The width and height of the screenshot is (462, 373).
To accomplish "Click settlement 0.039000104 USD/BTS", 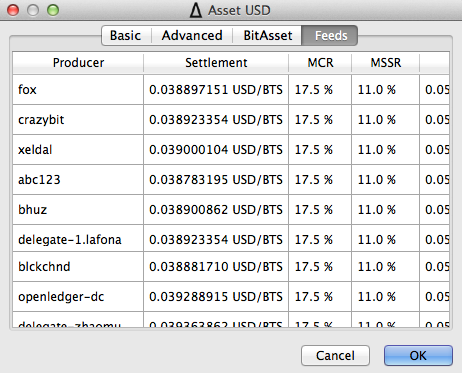I will (216, 150).
